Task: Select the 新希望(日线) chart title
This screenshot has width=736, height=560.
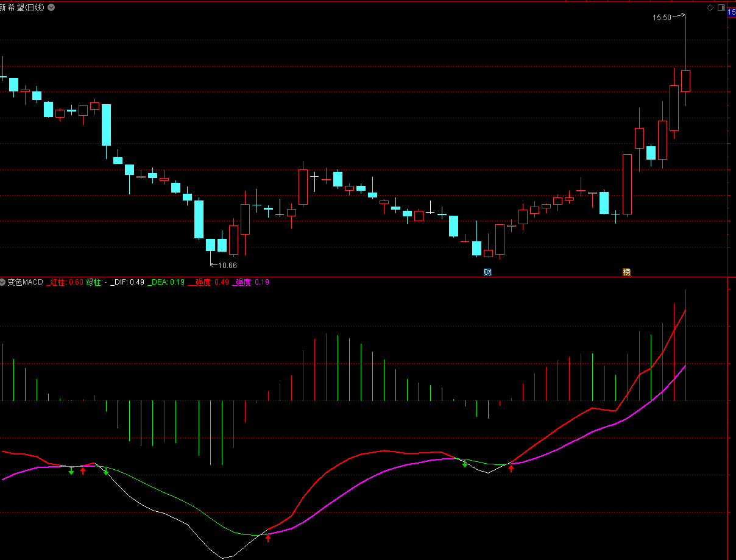Action: pos(23,7)
